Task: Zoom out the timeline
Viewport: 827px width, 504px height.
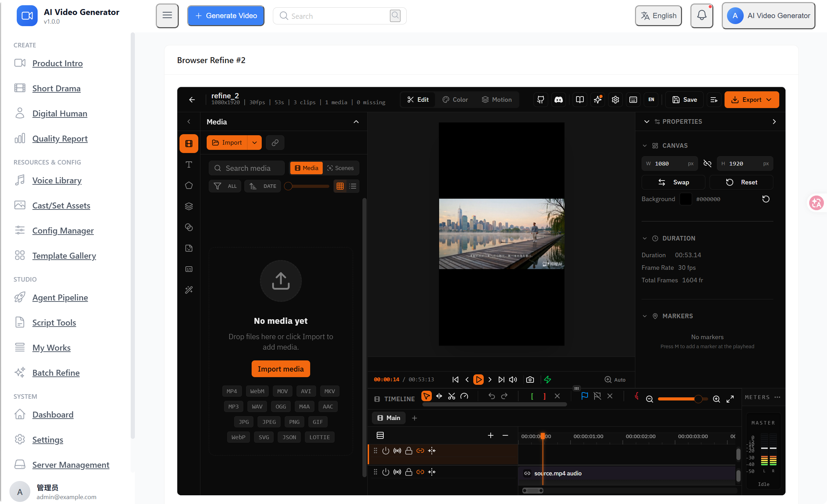Action: [650, 399]
